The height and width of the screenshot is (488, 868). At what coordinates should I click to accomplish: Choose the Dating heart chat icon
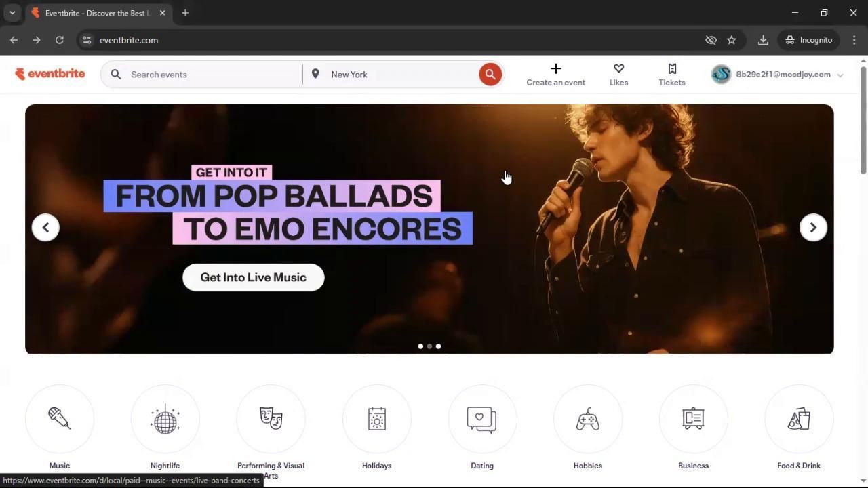pos(482,419)
